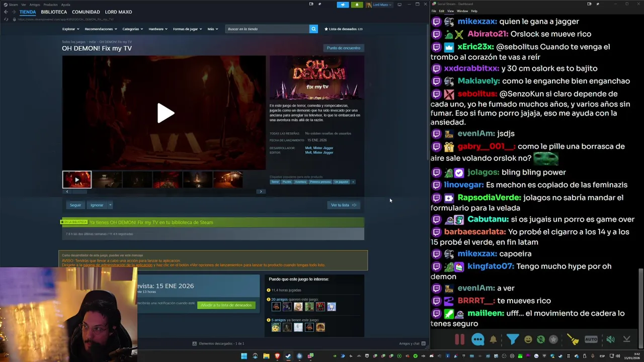The image size is (644, 362).
Task: Open Elementos descargados downloads status
Action: (218, 344)
